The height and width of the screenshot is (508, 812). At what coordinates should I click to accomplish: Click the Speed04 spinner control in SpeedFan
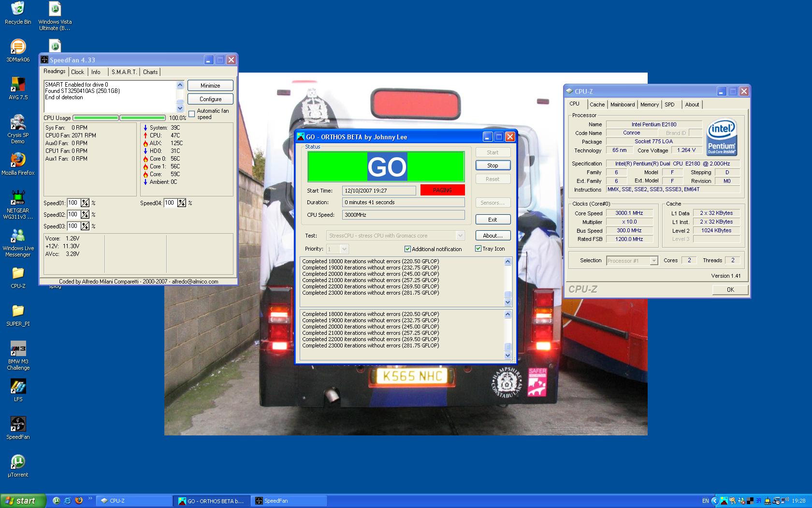182,203
